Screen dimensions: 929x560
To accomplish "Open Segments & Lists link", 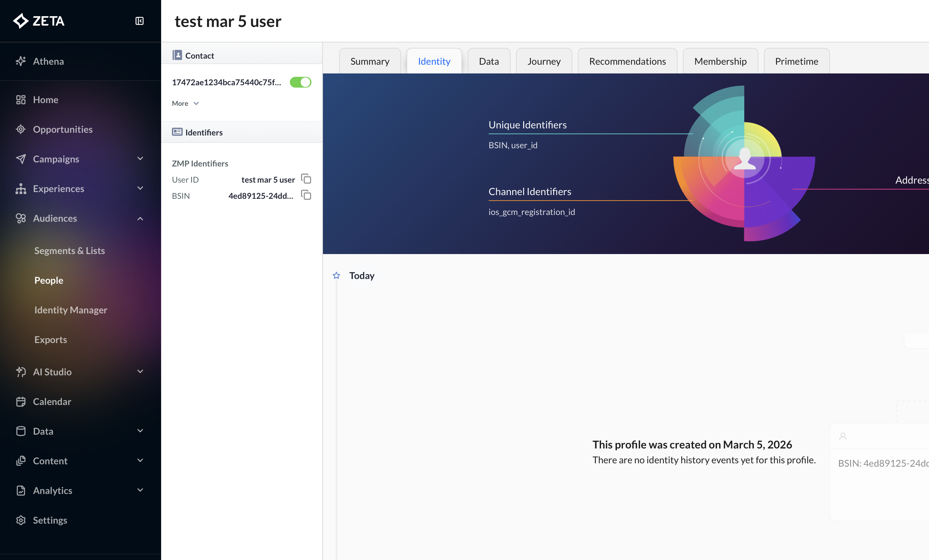I will click(69, 251).
